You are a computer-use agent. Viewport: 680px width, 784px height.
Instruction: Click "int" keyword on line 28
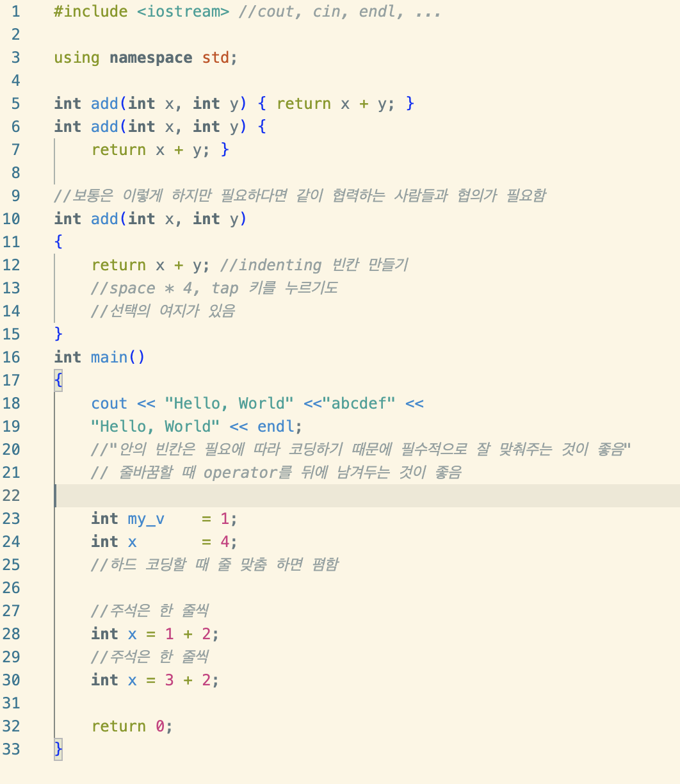[x=105, y=634]
